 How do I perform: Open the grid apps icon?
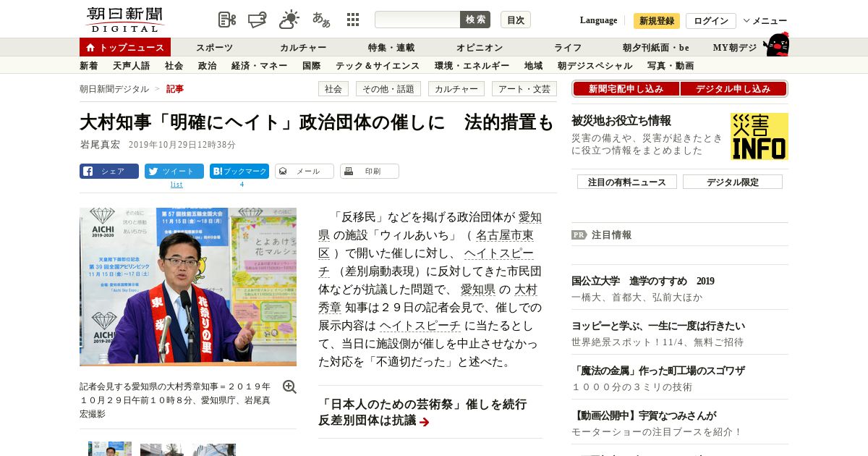[x=353, y=20]
